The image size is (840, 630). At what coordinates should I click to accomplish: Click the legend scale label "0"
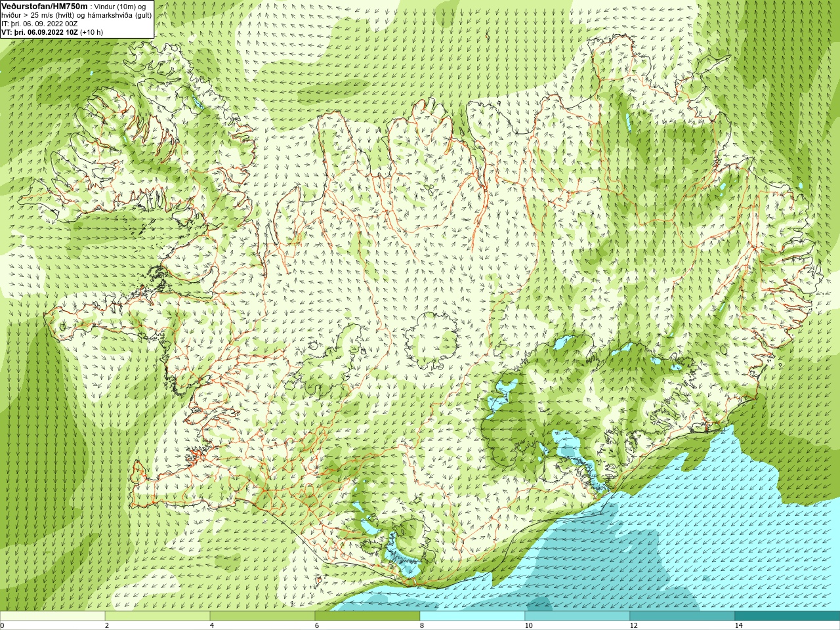(2, 625)
